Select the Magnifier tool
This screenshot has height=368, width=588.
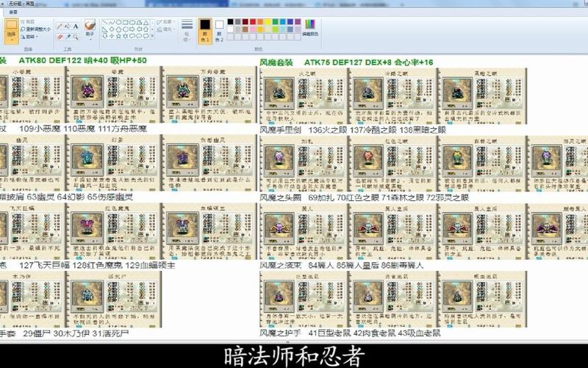tap(76, 38)
